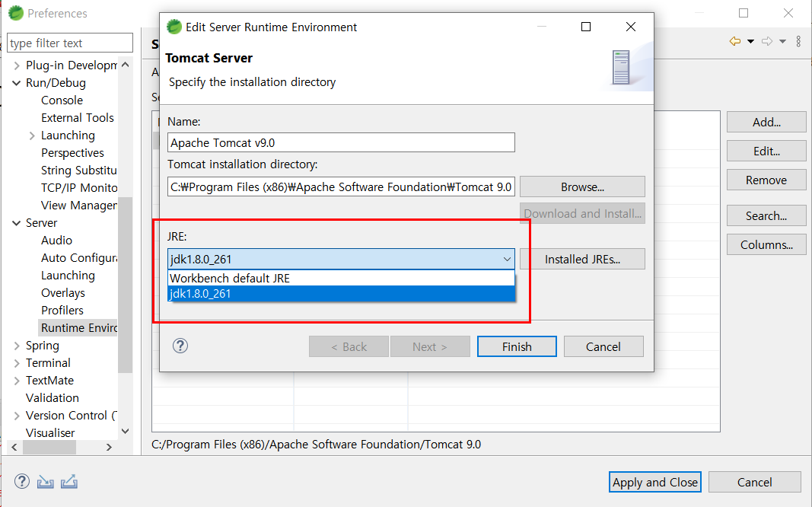812x507 pixels.
Task: Select TCP/IP Monitor in the tree
Action: pyautogui.click(x=78, y=188)
